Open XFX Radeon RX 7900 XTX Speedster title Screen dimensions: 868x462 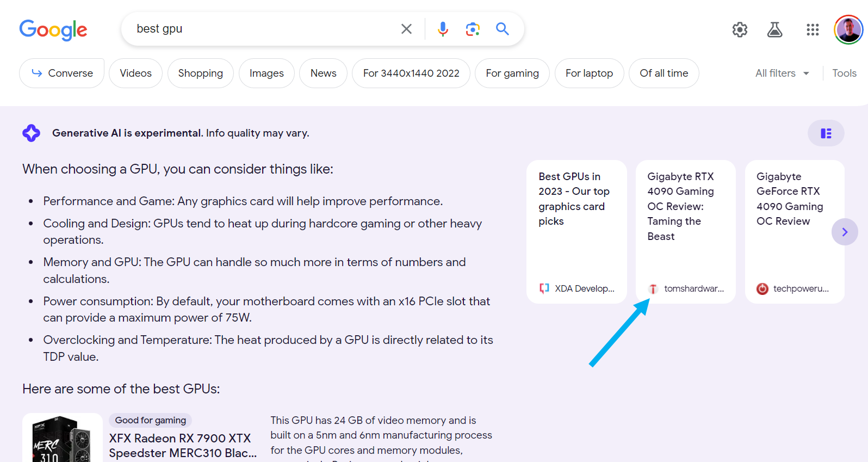pos(183,446)
